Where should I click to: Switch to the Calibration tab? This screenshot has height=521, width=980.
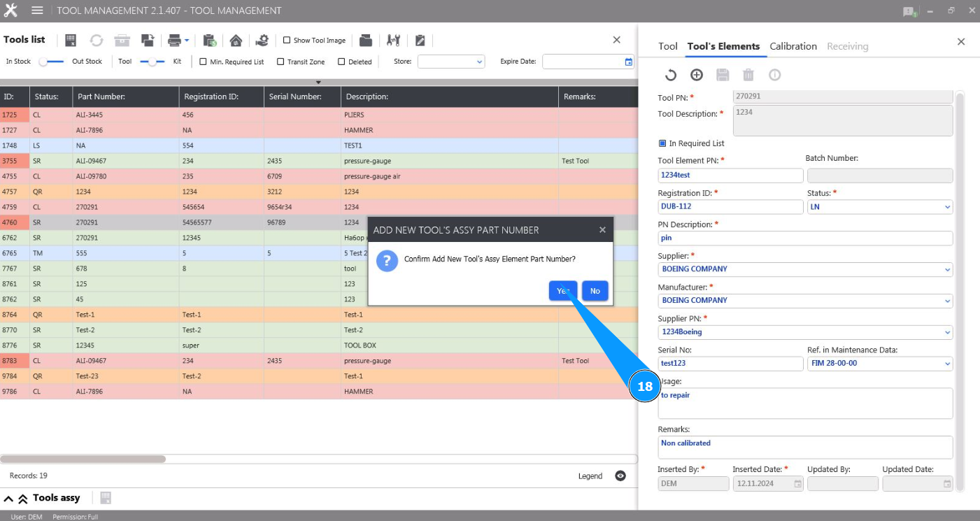[793, 46]
